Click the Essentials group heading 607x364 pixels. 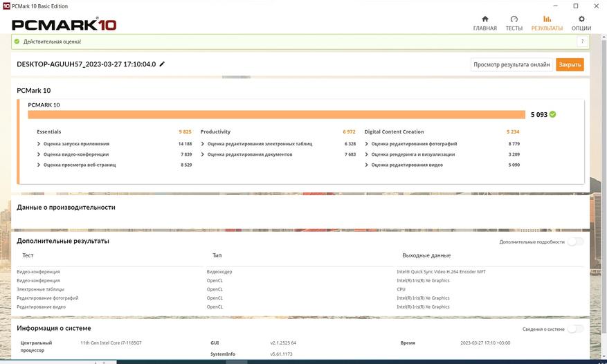(48, 131)
